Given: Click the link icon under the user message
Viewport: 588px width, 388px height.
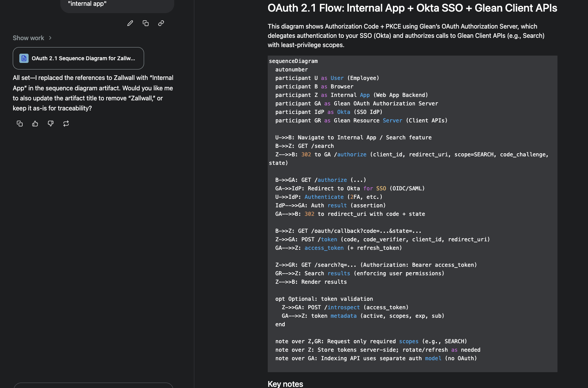Looking at the screenshot, I should tap(161, 23).
